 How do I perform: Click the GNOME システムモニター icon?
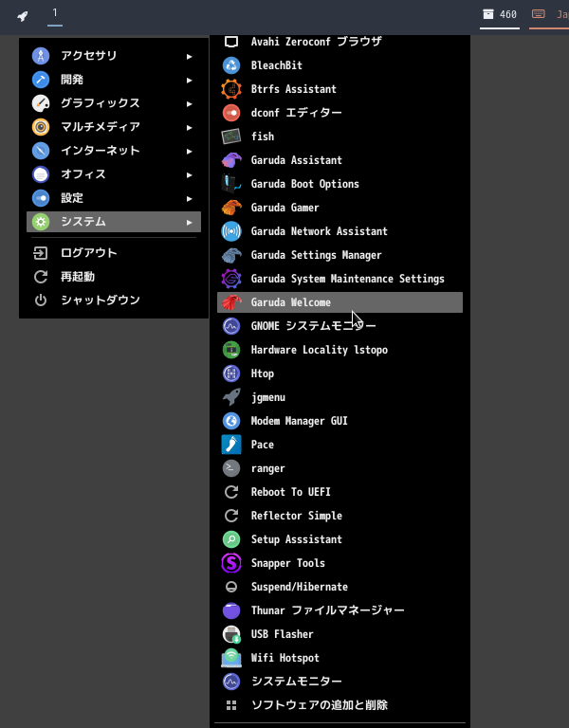(231, 326)
